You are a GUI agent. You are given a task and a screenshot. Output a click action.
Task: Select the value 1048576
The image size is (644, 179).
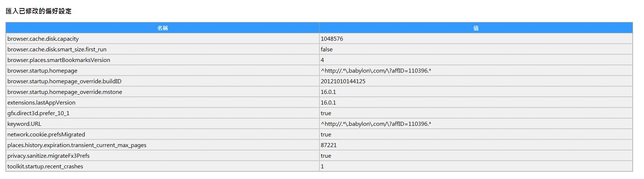[x=332, y=39]
